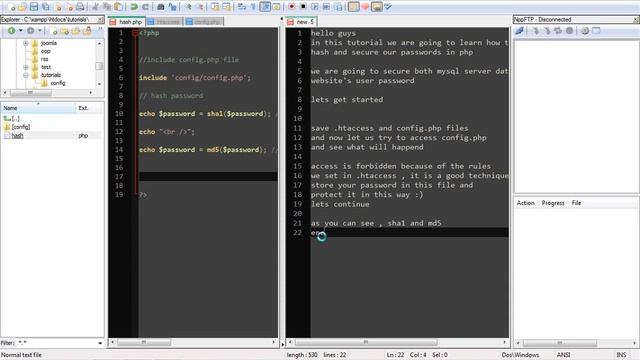Print the document using the printer icon

80,7
